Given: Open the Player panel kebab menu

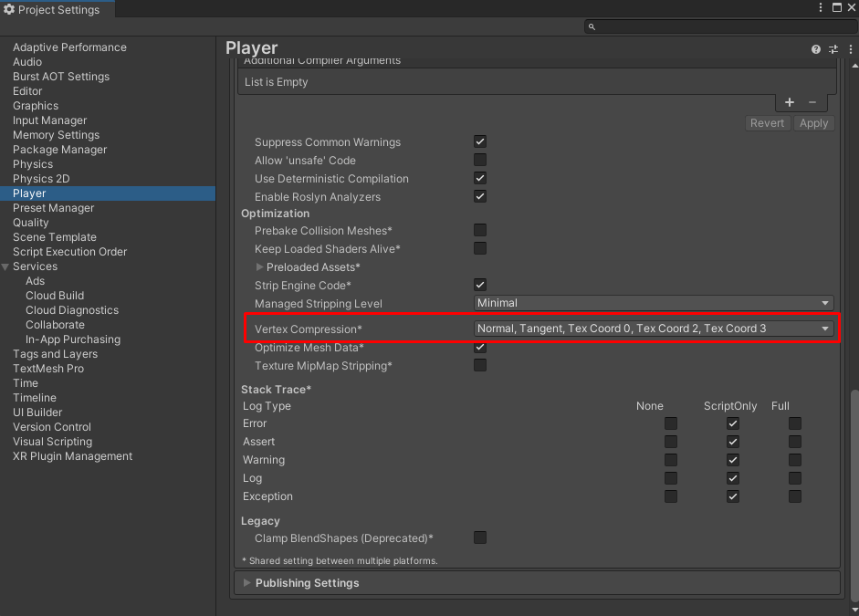Looking at the screenshot, I should (x=850, y=49).
